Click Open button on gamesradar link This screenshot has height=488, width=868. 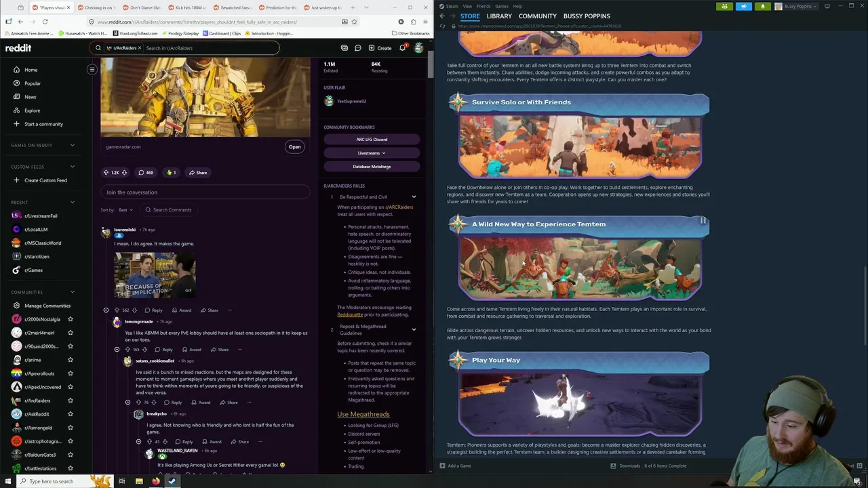coord(294,146)
